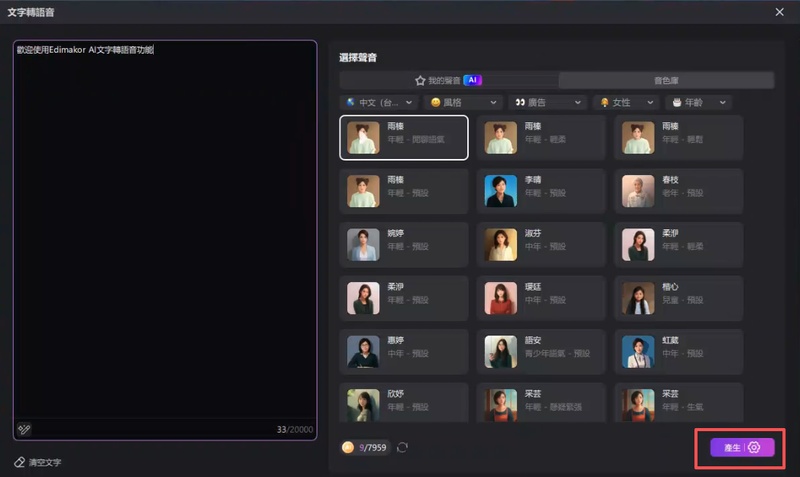Click the 選擇聲音 heading
800x477 pixels.
[x=358, y=58]
